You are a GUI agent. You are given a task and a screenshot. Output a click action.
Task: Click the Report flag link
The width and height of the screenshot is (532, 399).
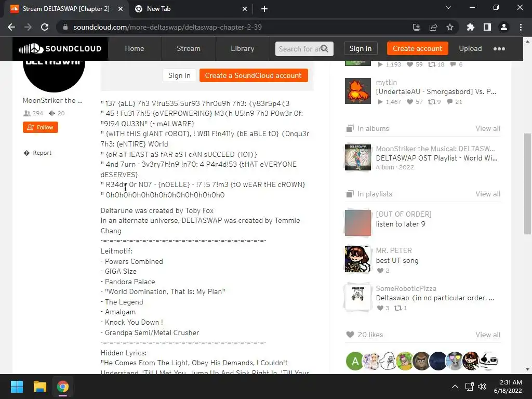[x=37, y=153]
